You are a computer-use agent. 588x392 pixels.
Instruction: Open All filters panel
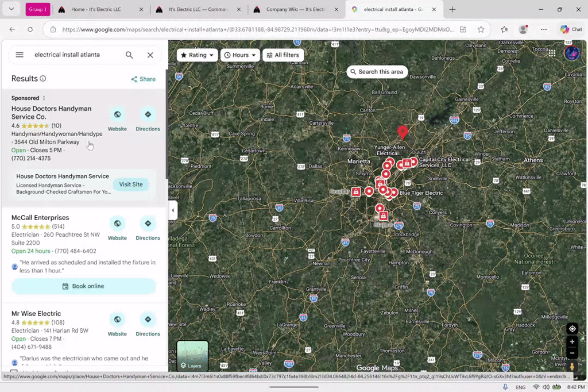click(283, 55)
